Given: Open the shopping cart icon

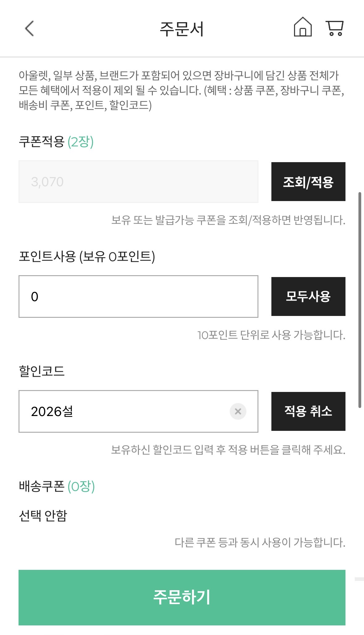Looking at the screenshot, I should (x=334, y=28).
